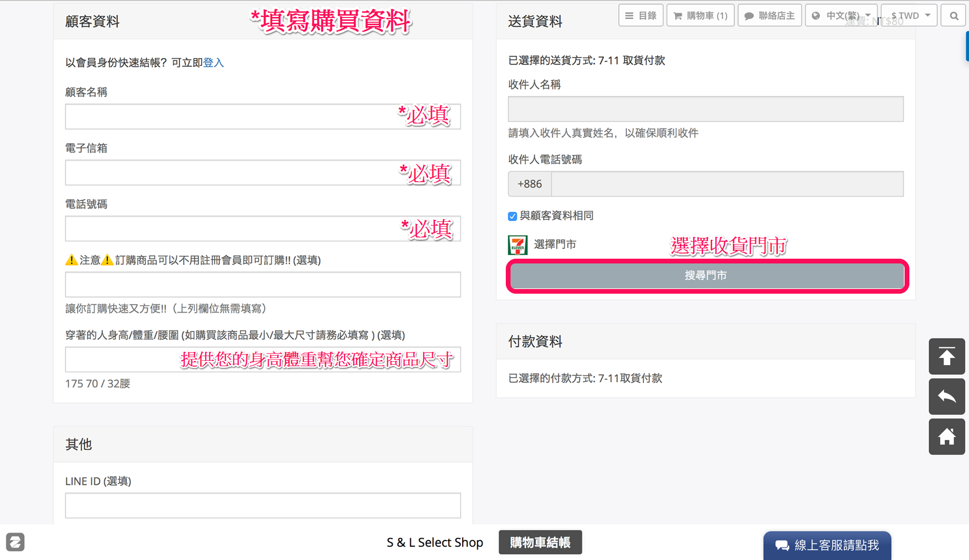The image size is (969, 560).
Task: Open the shopping cart (購物車) menu
Action: coord(700,16)
